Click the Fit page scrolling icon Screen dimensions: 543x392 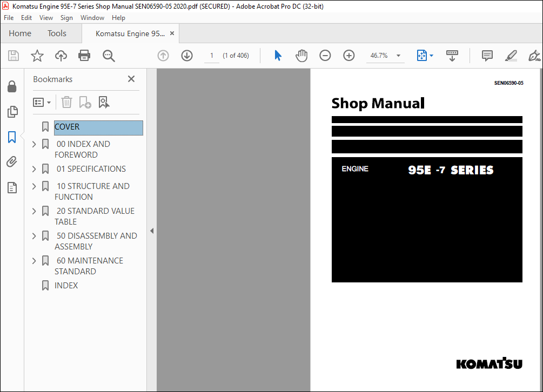click(422, 56)
